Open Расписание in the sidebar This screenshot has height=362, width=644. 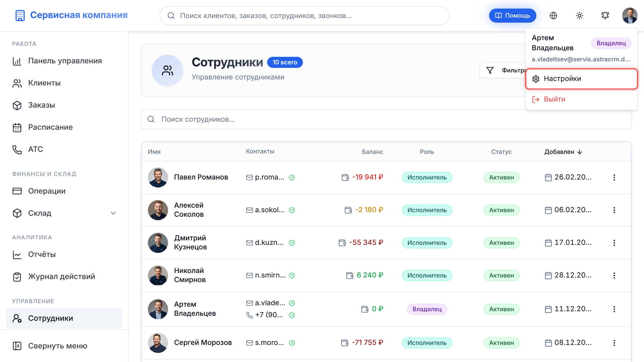point(64,127)
